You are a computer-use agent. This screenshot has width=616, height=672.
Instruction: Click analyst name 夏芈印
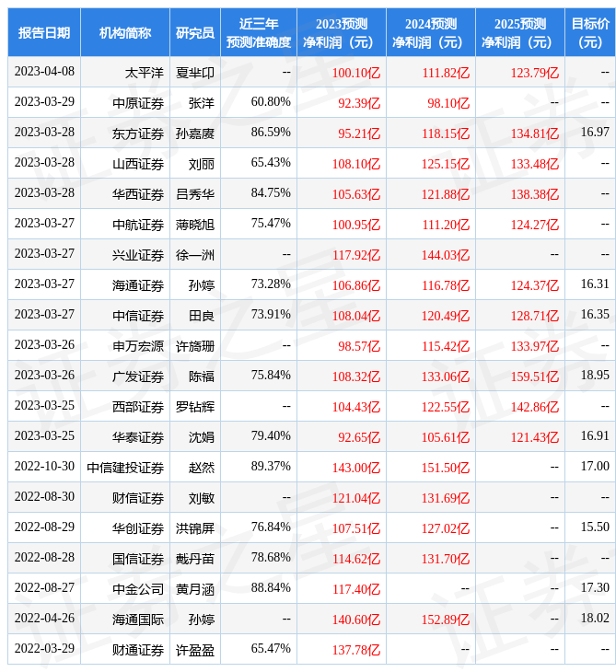[x=195, y=72]
